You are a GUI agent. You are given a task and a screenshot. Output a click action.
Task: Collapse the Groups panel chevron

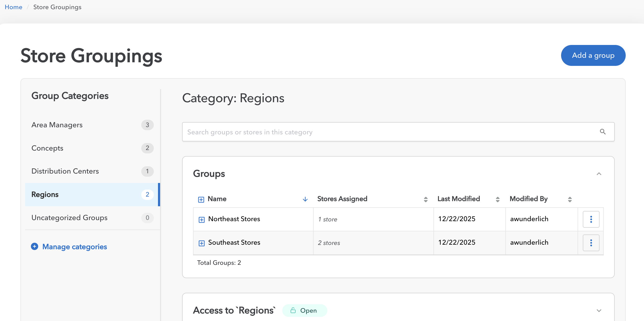coord(599,174)
